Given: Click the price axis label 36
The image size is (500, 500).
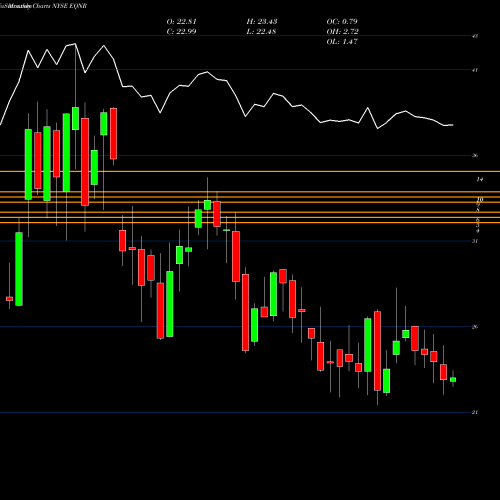Looking at the screenshot, I should point(475,155).
